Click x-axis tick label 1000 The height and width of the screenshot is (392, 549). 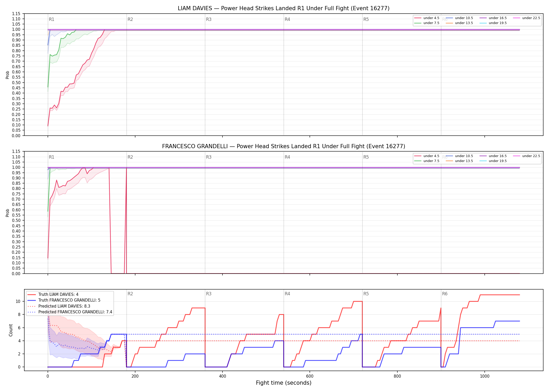click(x=485, y=376)
